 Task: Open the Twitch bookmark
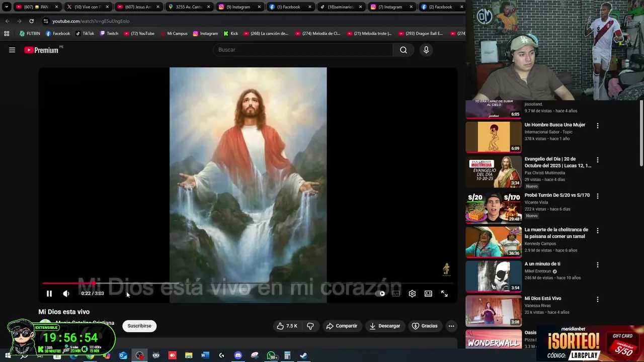(x=109, y=34)
